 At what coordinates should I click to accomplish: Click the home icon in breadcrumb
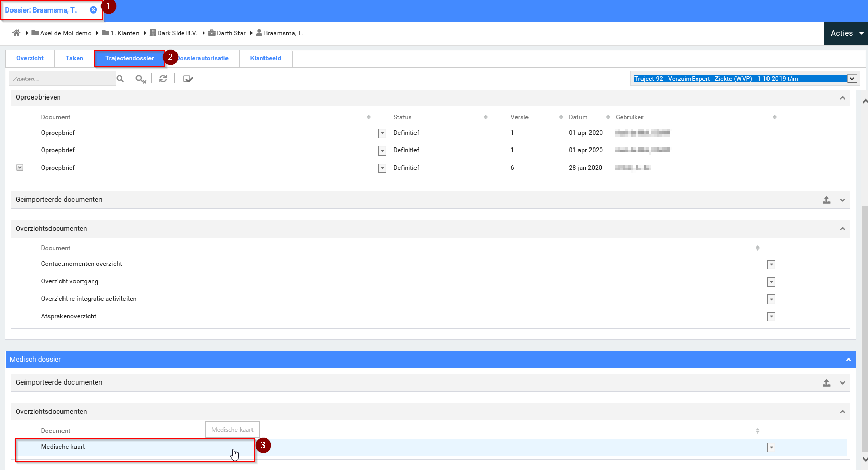click(16, 33)
